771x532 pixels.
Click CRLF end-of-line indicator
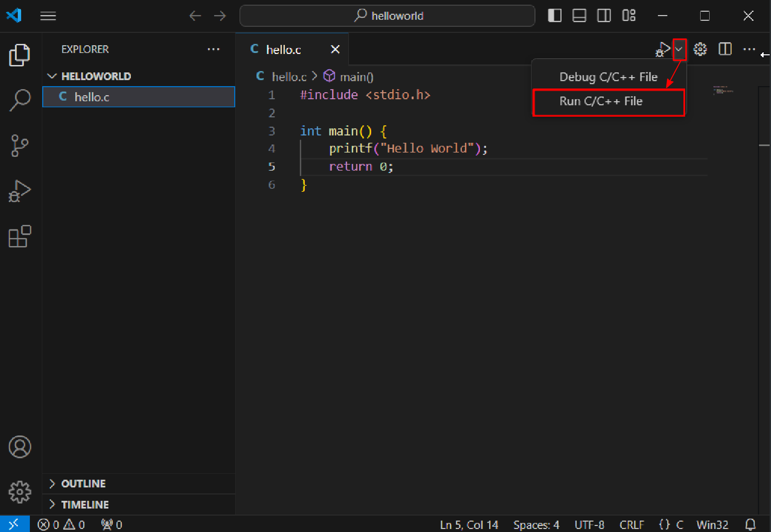click(x=631, y=525)
